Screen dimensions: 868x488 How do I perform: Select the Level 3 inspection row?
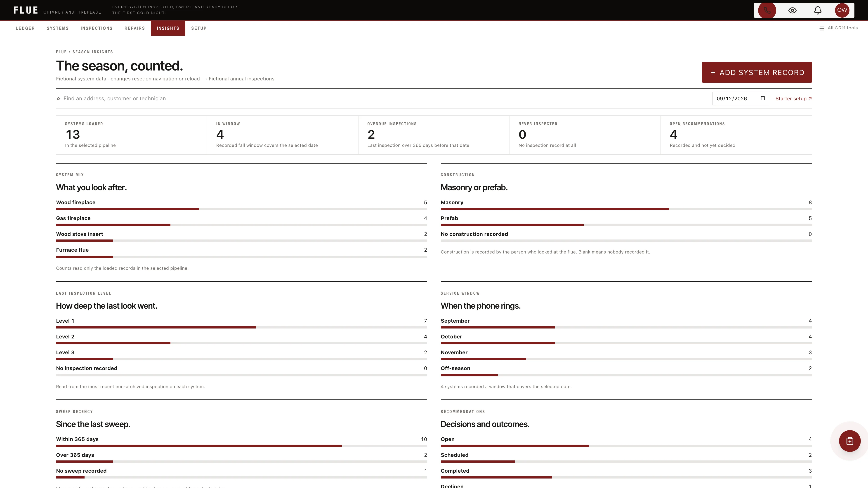[x=242, y=355]
